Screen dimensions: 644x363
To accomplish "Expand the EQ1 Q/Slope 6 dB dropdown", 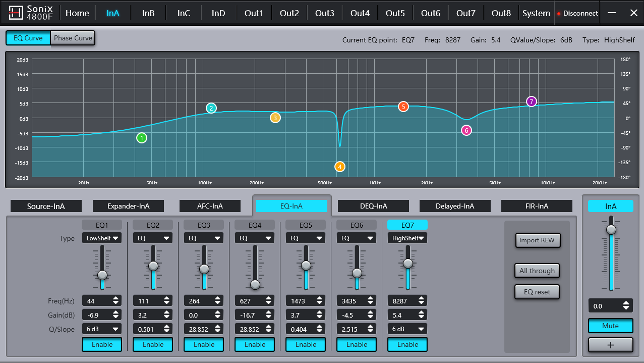I will click(102, 329).
